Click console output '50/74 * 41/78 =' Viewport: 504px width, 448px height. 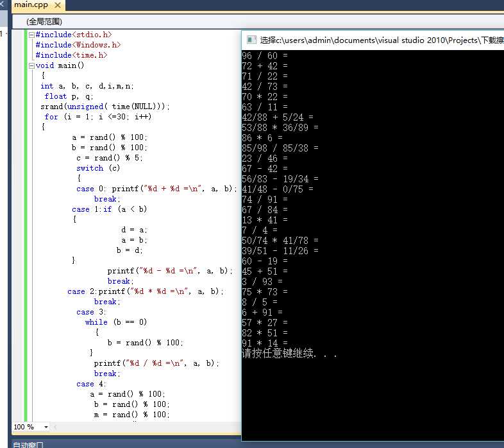[x=280, y=241]
